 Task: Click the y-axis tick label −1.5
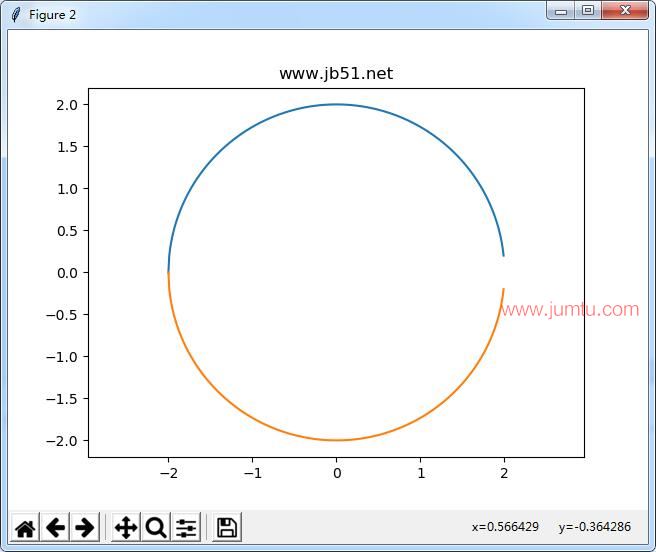click(x=62, y=399)
